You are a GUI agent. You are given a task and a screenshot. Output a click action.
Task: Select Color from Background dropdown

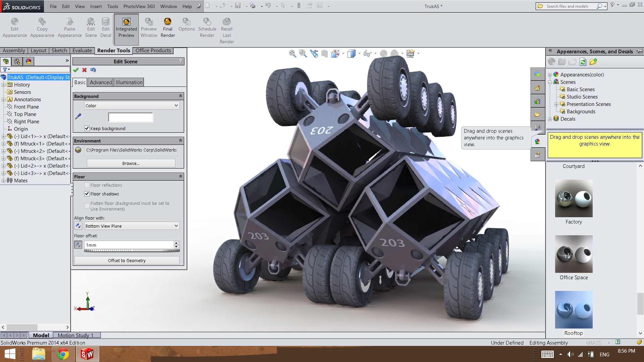[x=131, y=105]
